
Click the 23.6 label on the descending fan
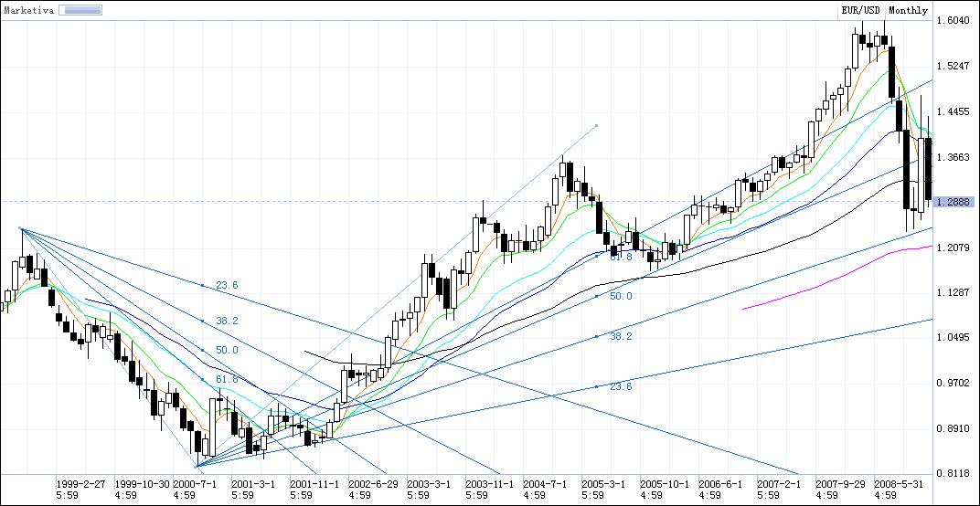[227, 286]
